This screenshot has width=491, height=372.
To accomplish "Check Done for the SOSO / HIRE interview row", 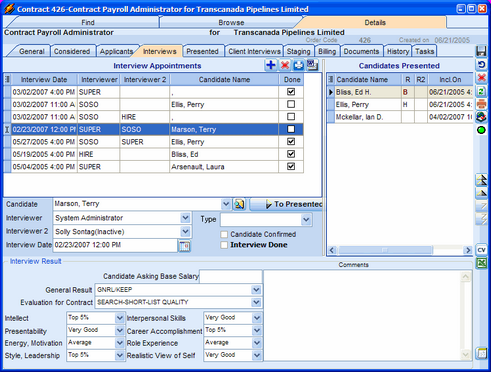I will pyautogui.click(x=291, y=117).
